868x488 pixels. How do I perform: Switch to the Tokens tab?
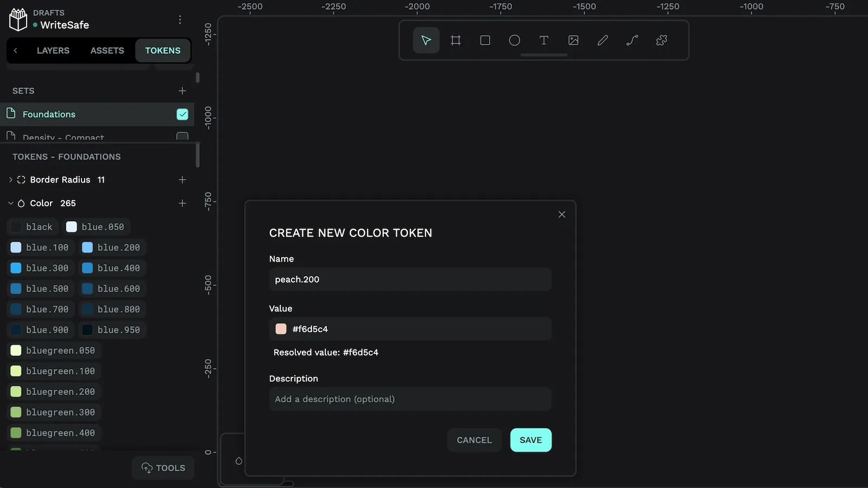(x=162, y=50)
